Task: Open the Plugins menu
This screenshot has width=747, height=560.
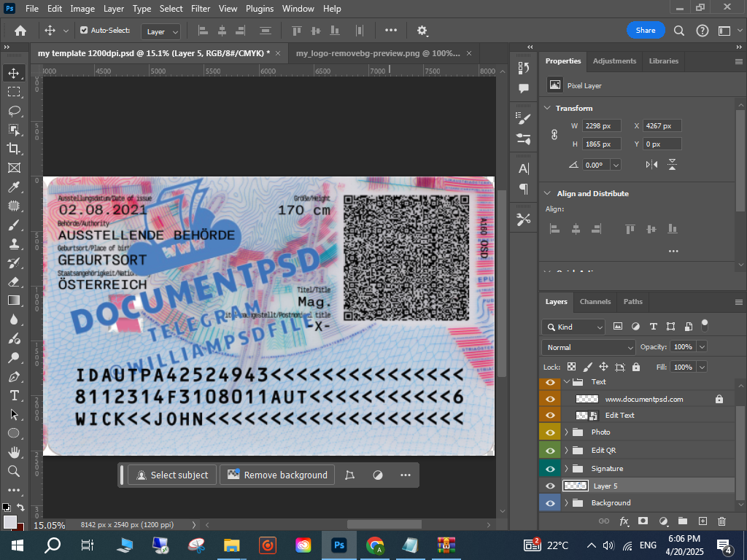Action: (260, 9)
